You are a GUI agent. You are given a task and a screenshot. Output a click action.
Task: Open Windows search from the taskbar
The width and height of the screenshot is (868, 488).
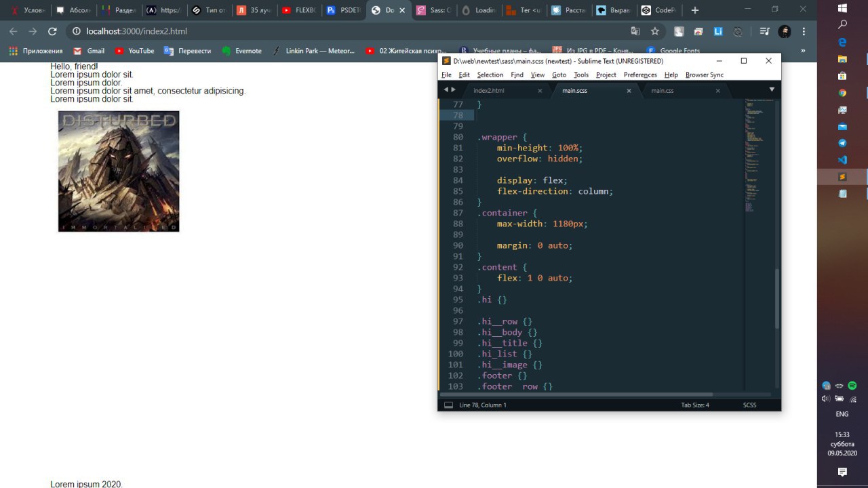tap(842, 24)
